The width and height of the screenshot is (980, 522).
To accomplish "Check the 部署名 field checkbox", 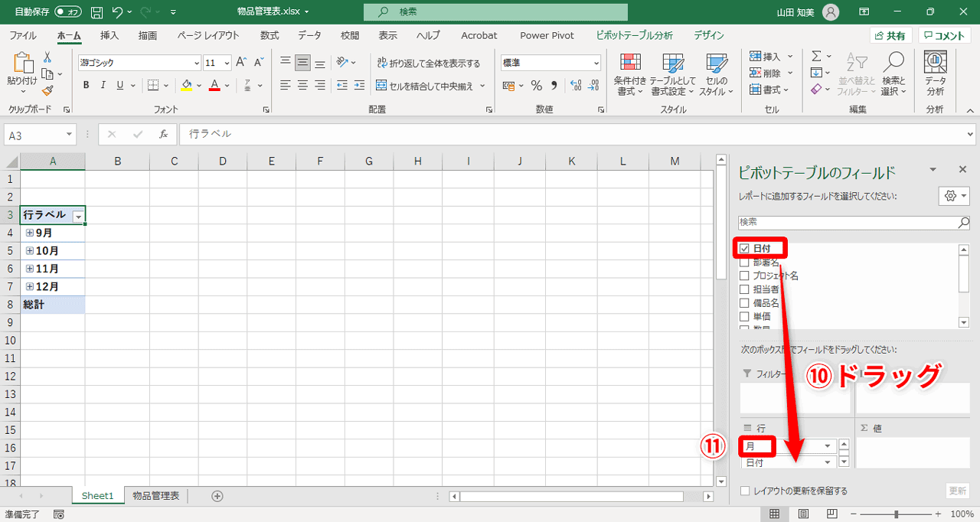I will tap(744, 263).
